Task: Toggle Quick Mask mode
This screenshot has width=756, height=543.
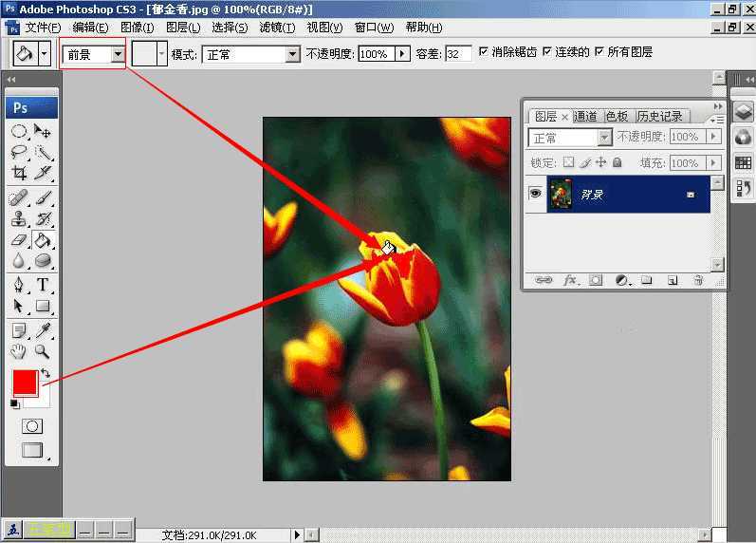Action: 32,426
